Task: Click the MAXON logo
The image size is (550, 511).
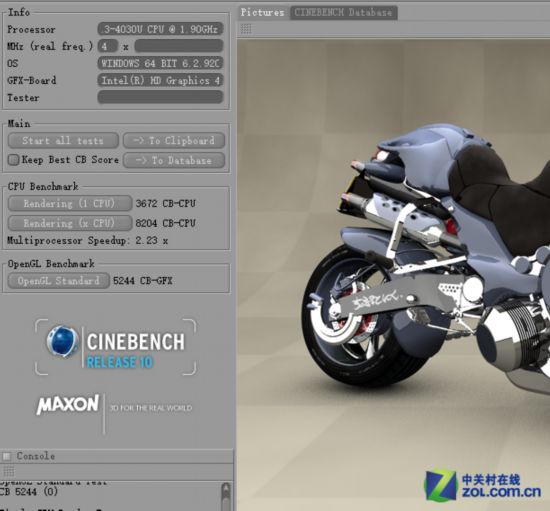Action: click(x=68, y=404)
